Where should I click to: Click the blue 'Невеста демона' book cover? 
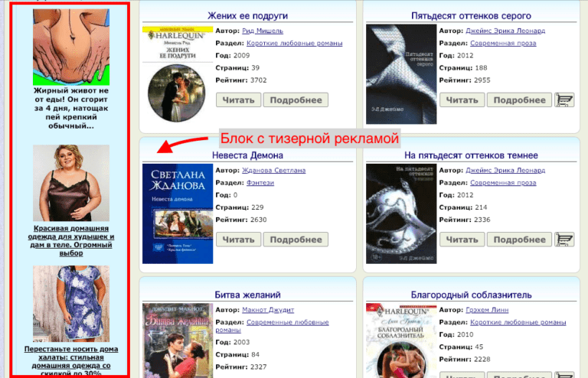coord(178,213)
